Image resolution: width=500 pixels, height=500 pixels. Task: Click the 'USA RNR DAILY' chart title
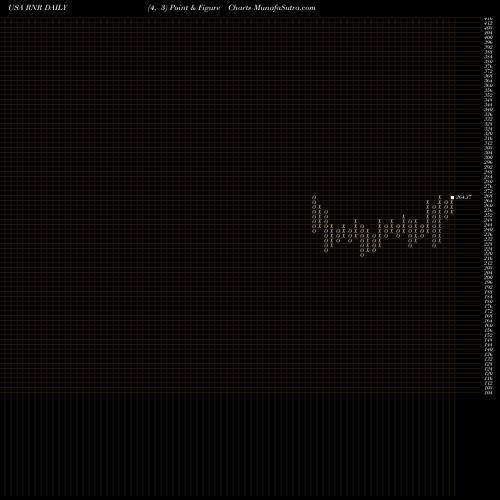coord(38,8)
